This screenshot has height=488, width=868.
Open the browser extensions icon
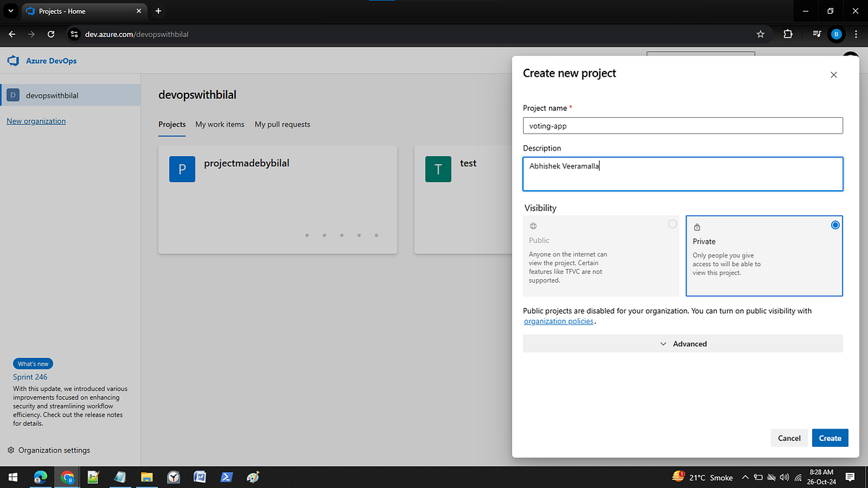pyautogui.click(x=788, y=34)
